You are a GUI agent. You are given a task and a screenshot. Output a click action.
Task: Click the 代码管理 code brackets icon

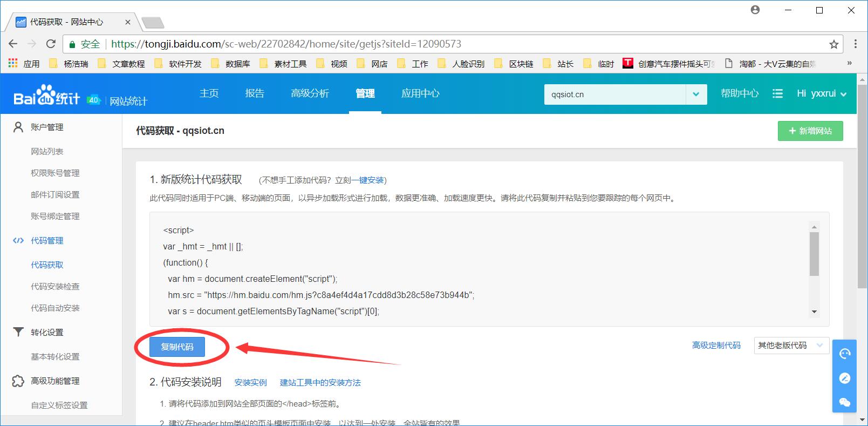pyautogui.click(x=18, y=240)
